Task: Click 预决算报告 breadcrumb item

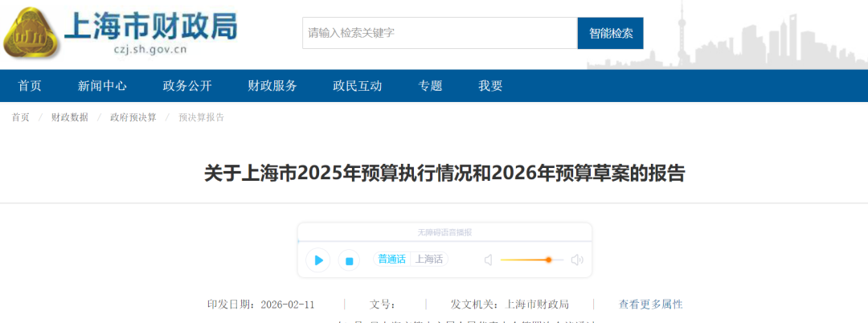Action: pos(201,117)
